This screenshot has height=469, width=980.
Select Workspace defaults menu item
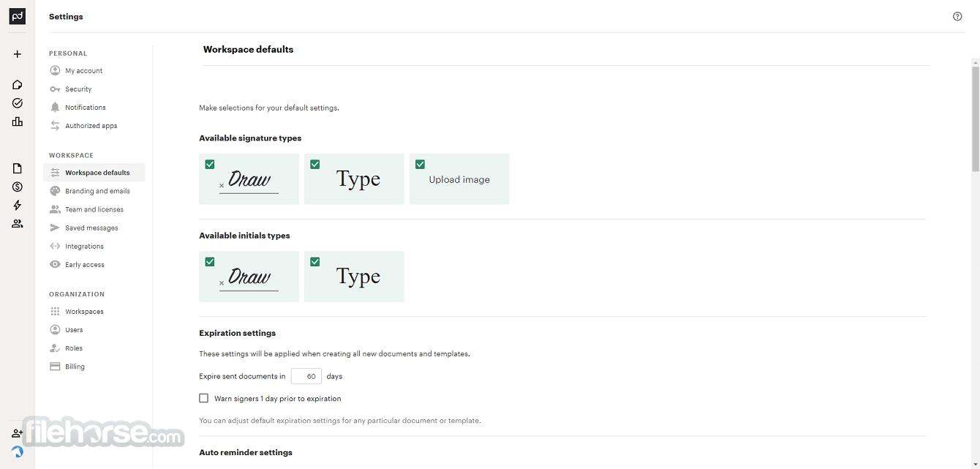(94, 173)
